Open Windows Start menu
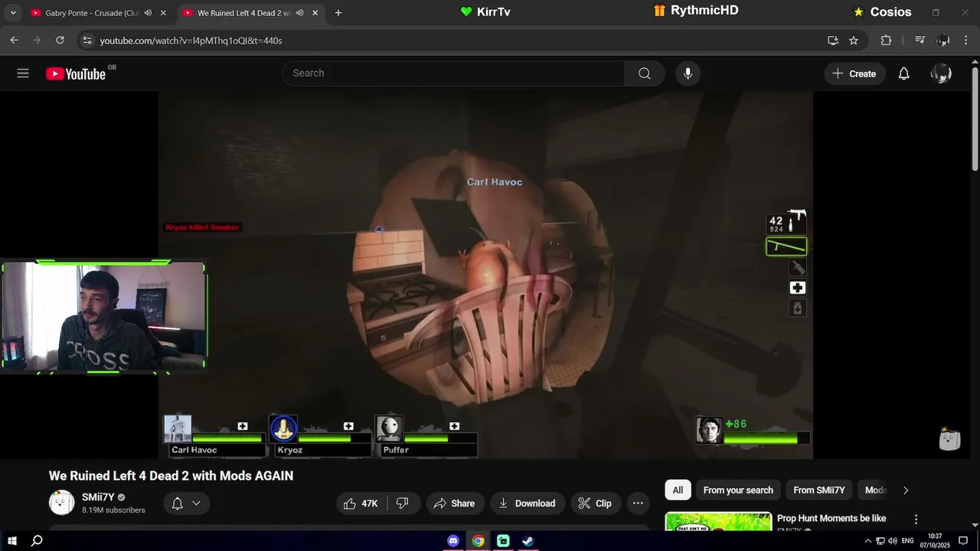Viewport: 980px width, 551px height. 12,541
